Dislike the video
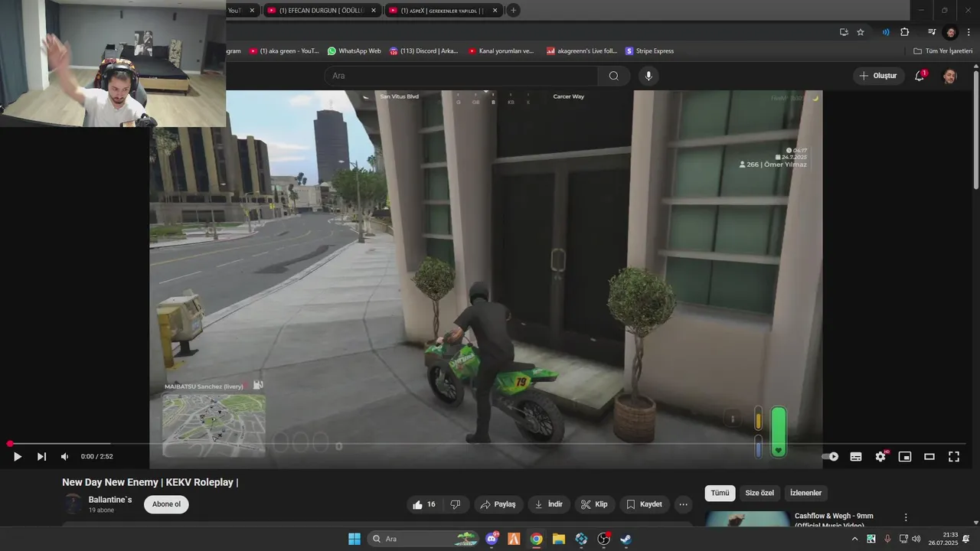Screen dimensions: 980x551 point(456,504)
